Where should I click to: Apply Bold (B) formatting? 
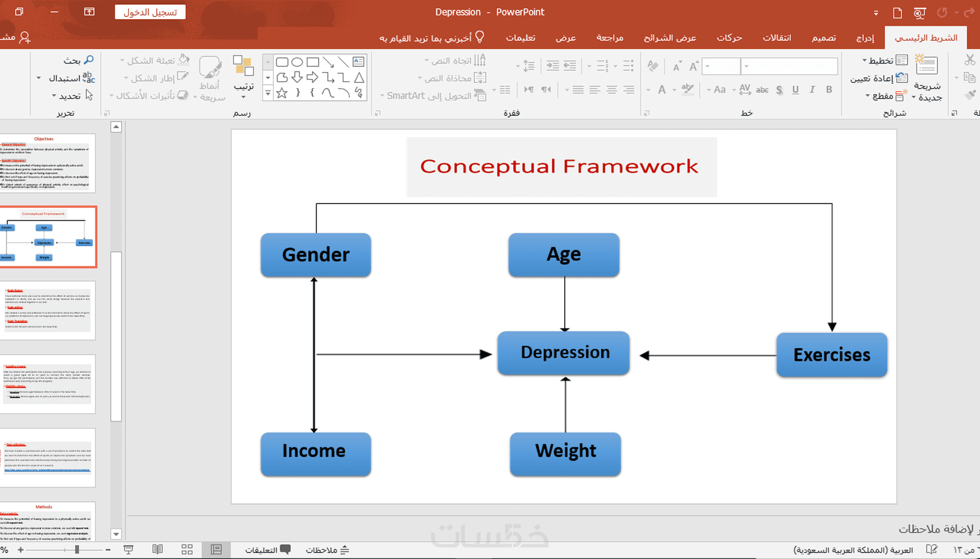829,90
